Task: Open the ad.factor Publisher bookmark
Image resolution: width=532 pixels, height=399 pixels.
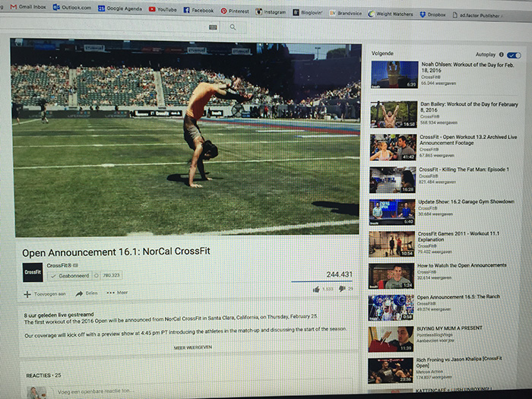Action: (x=477, y=15)
